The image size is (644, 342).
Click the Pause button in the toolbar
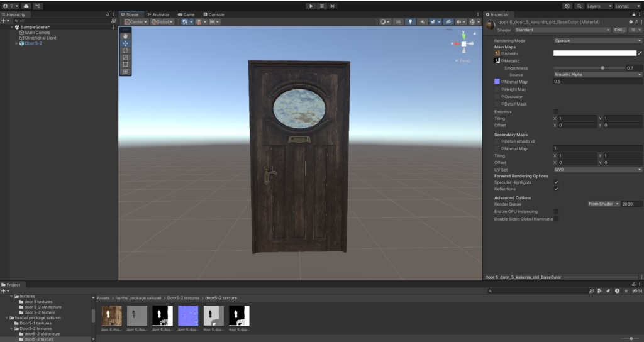pos(321,6)
